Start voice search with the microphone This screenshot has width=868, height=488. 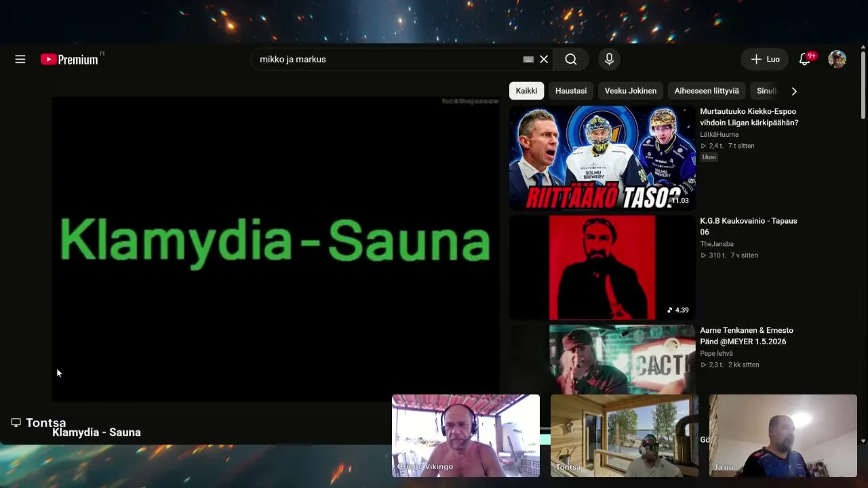(x=609, y=60)
